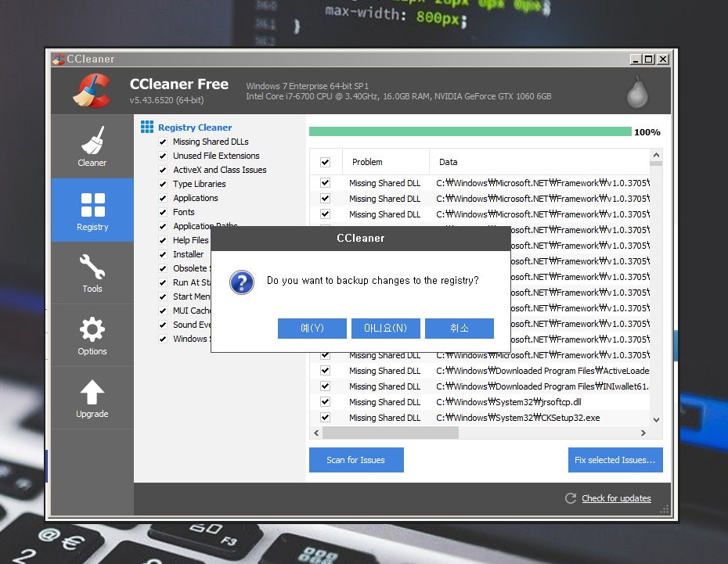
Task: Uncheck Type Libraries option
Action: 163,184
